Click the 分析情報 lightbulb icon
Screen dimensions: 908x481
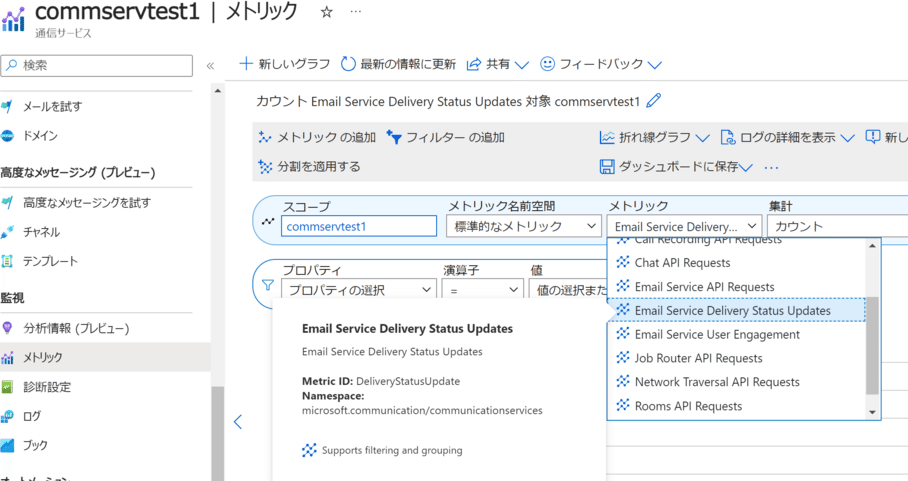click(7, 328)
